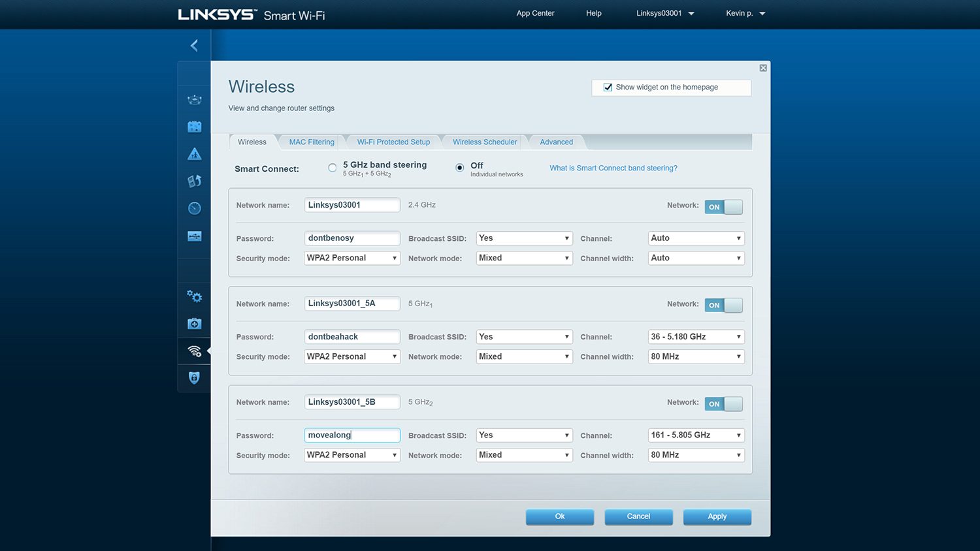Viewport: 980px width, 551px height.
Task: Edit the dontbenosy password field
Action: click(352, 238)
